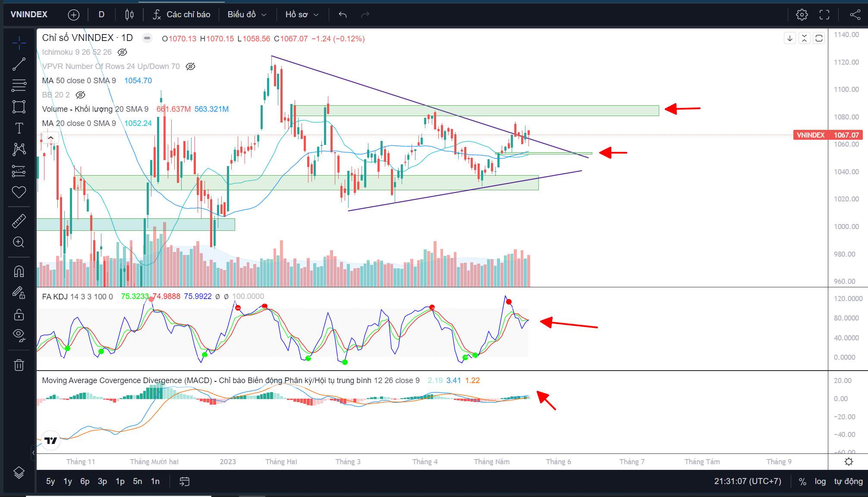Open the price scale settings gear
The height and width of the screenshot is (497, 868).
(849, 462)
